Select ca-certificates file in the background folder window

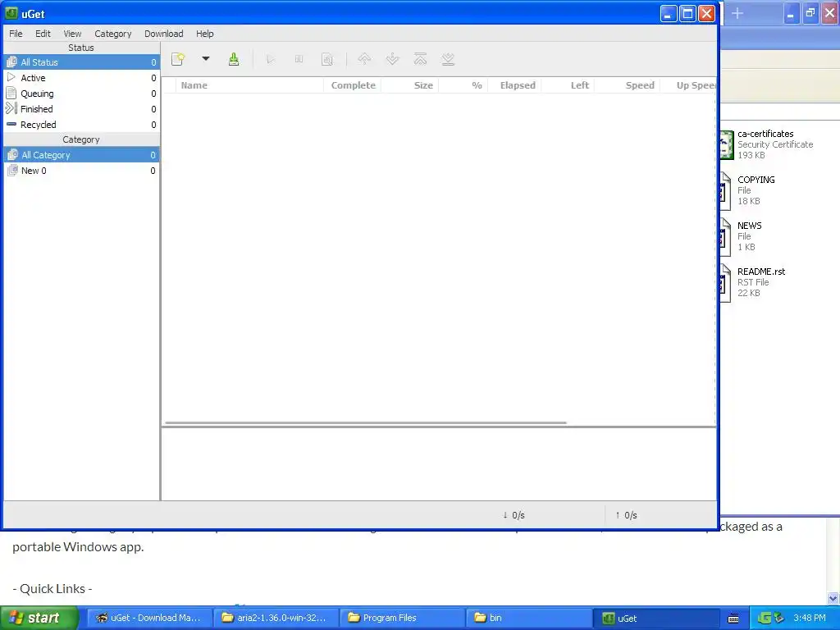pos(766,144)
